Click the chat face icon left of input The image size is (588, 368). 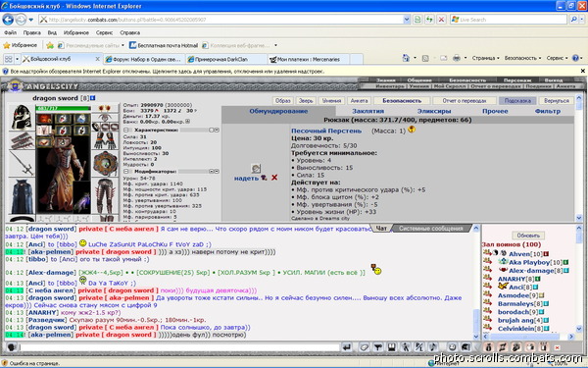pos(12,347)
